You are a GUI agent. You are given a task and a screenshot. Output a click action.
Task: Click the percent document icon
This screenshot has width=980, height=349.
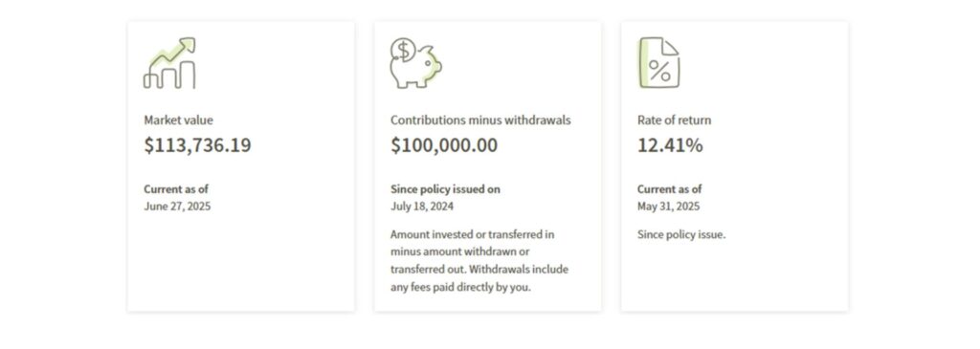(658, 62)
